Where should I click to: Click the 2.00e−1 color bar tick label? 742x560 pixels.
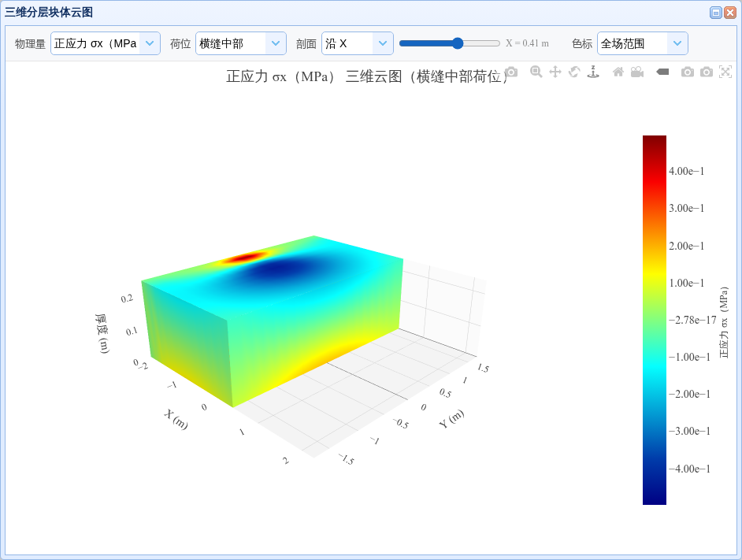(687, 247)
